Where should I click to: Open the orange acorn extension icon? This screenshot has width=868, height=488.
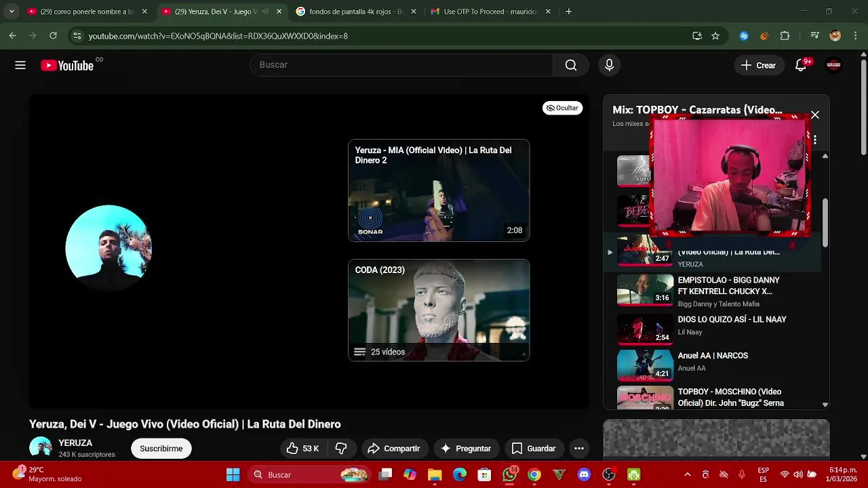coord(764,36)
